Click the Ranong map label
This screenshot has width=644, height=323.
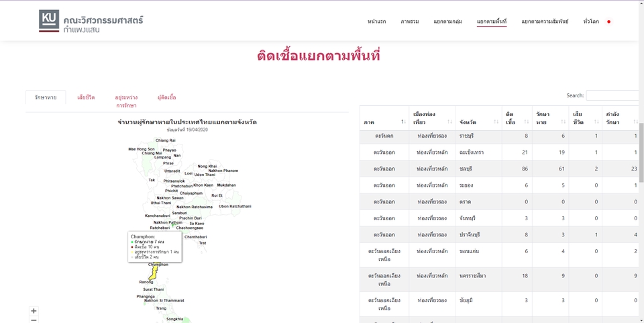pos(146,282)
